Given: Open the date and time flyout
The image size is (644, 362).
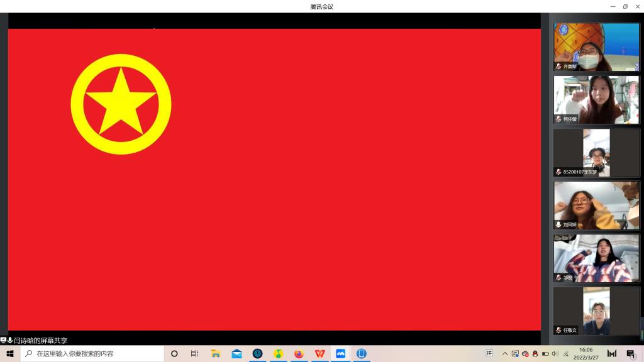Looking at the screenshot, I should click(x=586, y=354).
